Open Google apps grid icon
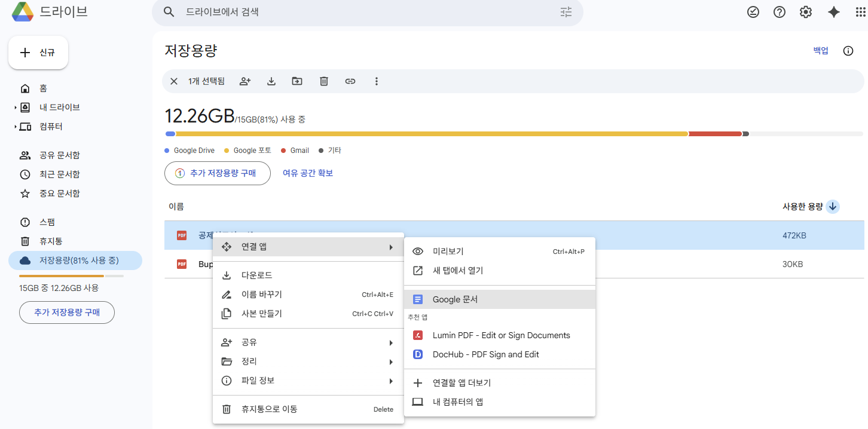Viewport: 868px width, 429px height. point(861,12)
